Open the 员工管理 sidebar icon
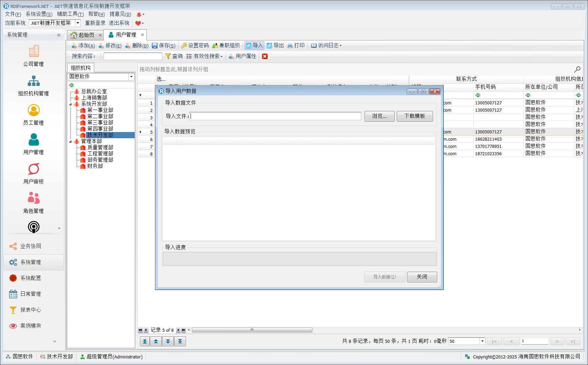588x365 pixels. click(33, 111)
